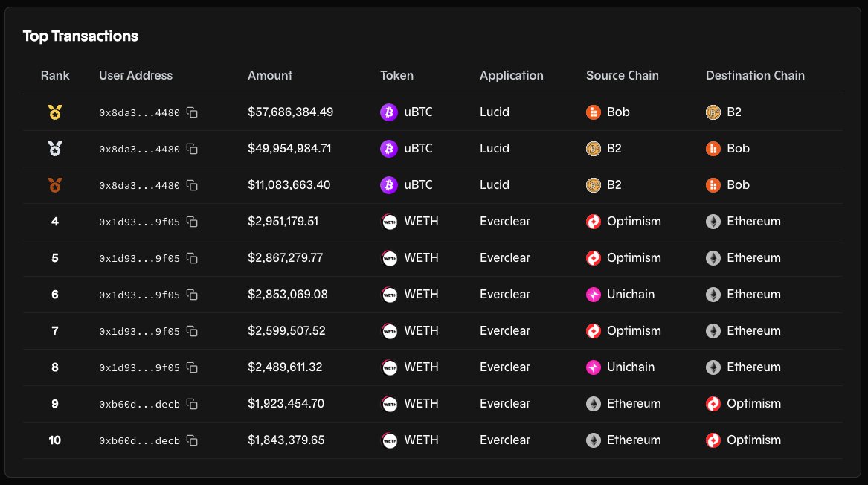Click amount $1,843,379.65
This screenshot has width=868, height=485.
click(286, 440)
